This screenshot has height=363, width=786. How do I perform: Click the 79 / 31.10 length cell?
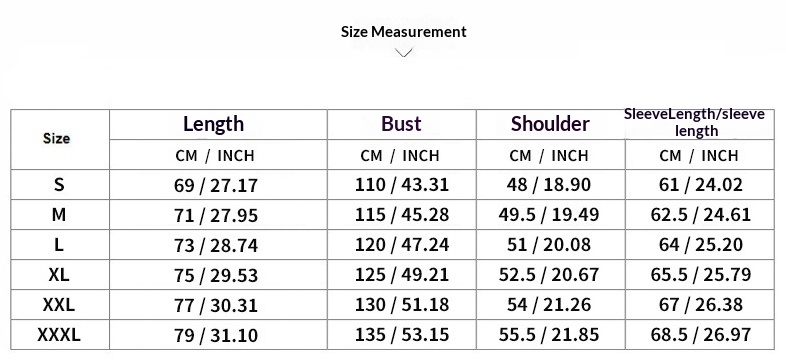coord(216,335)
